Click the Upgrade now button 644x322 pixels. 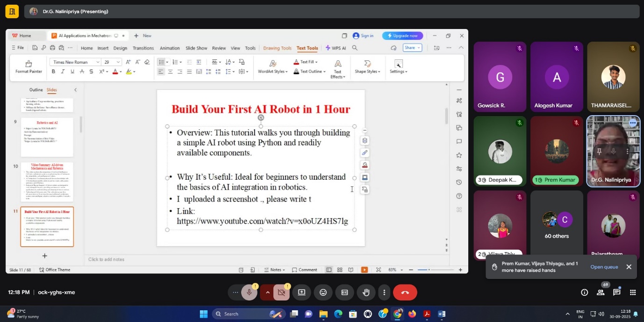[402, 36]
